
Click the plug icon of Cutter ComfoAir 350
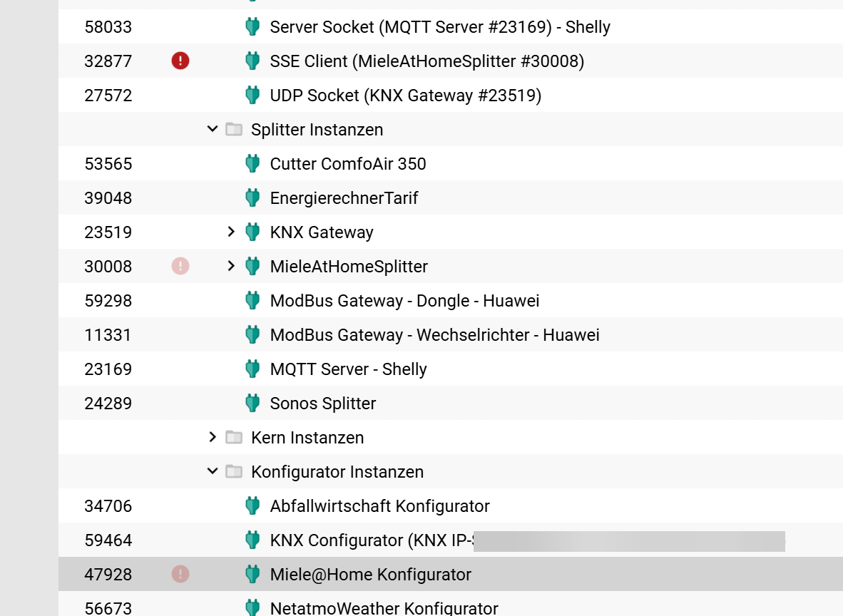tap(252, 164)
